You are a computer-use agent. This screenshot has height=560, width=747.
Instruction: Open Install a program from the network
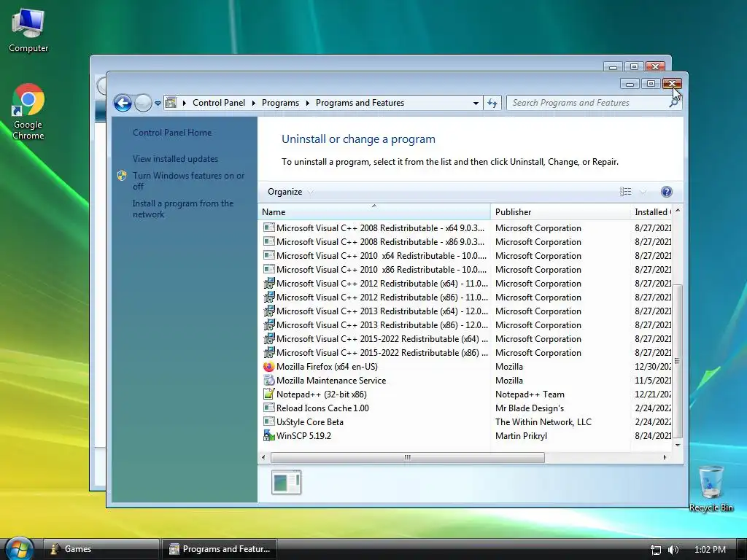coord(183,209)
